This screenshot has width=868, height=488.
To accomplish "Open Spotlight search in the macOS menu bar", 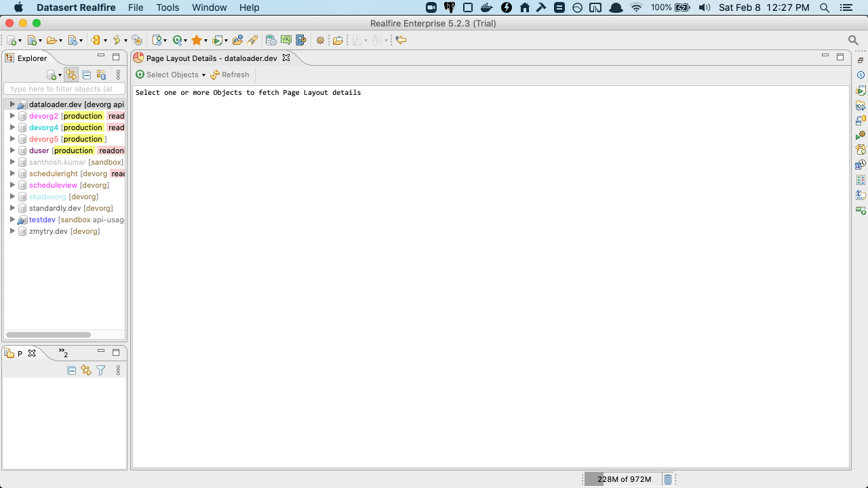I will pos(825,7).
